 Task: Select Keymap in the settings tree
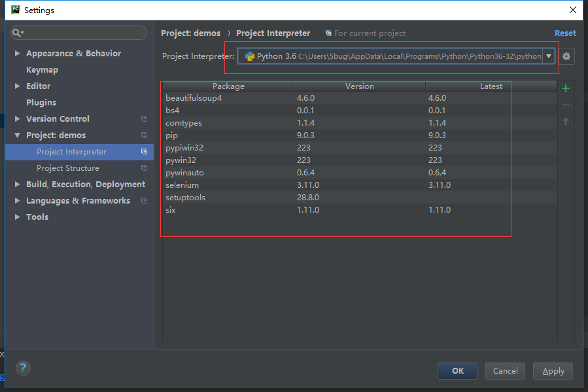pyautogui.click(x=42, y=70)
